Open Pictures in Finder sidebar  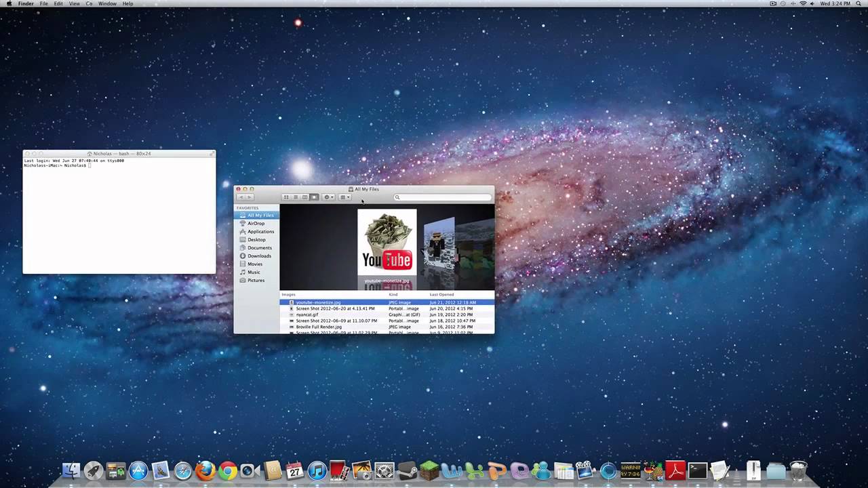coord(256,280)
